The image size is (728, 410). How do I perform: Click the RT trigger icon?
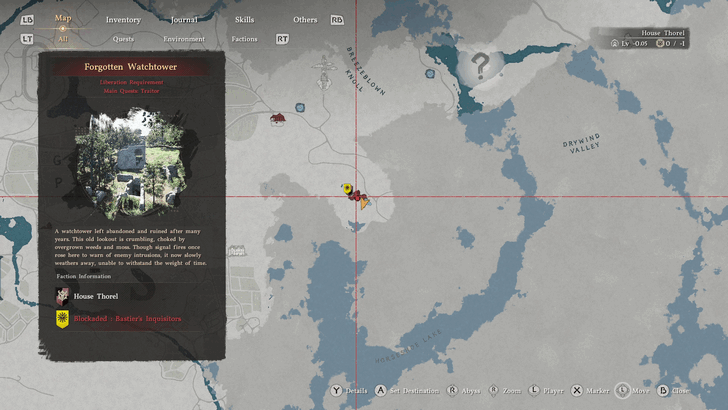[282, 39]
